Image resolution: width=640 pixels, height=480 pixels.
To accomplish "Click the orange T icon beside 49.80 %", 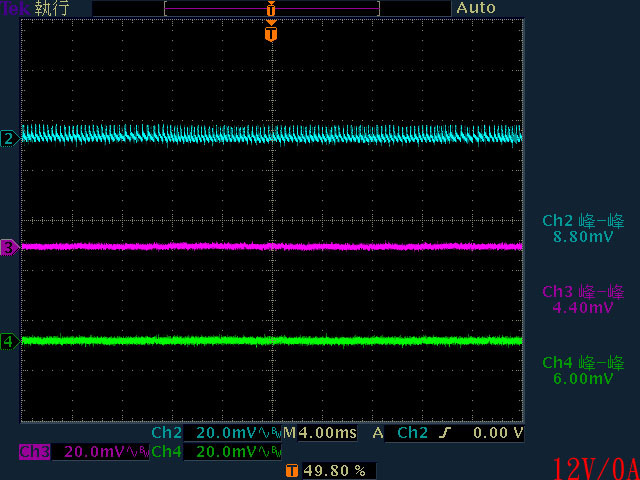I will (291, 471).
